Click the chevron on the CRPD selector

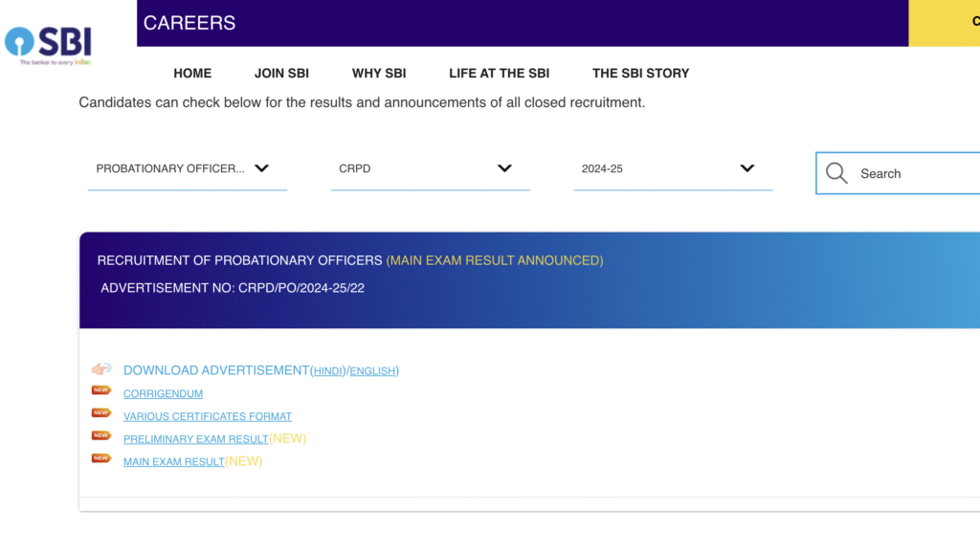click(504, 168)
